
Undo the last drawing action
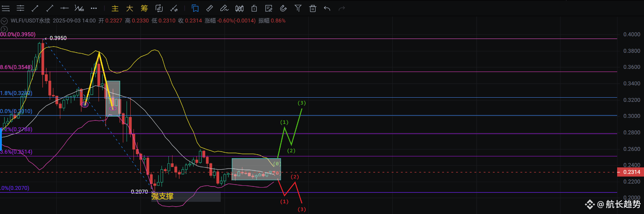pyautogui.click(x=327, y=8)
